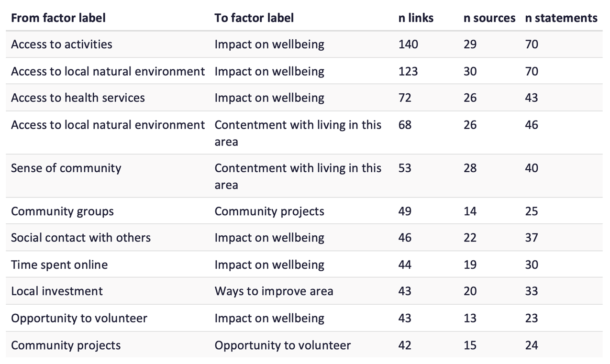This screenshot has width=610, height=364.
Task: Select the "Access to activities" cell
Action: tap(62, 44)
